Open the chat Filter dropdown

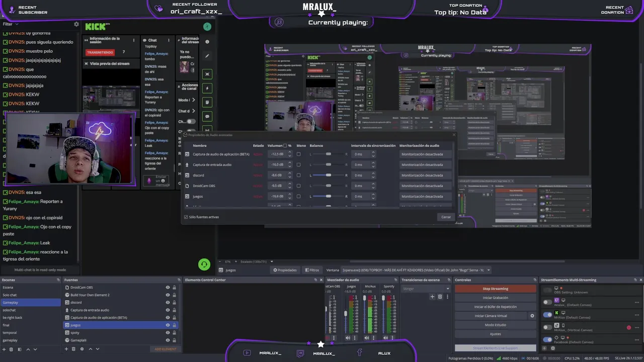pyautogui.click(x=10, y=24)
